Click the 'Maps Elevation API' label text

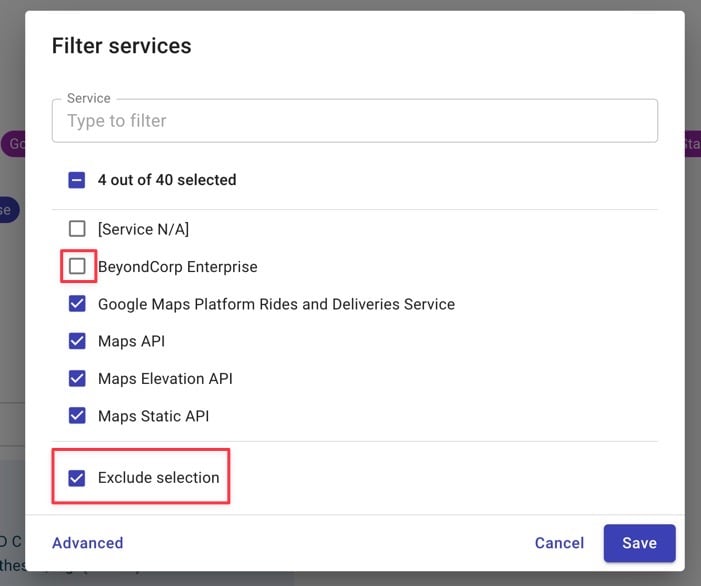coord(165,379)
